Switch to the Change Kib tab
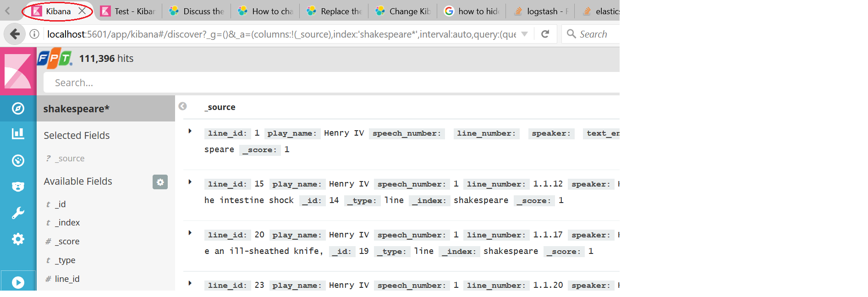 [x=403, y=11]
